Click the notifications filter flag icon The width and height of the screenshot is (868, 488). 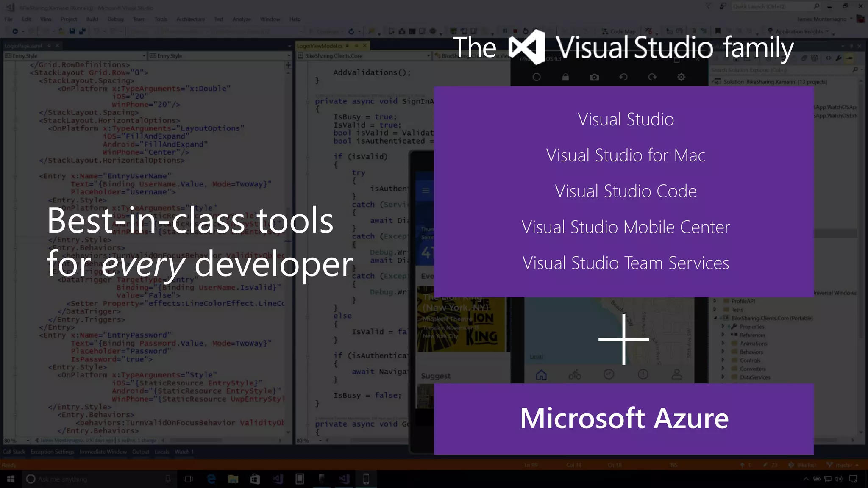click(x=708, y=6)
